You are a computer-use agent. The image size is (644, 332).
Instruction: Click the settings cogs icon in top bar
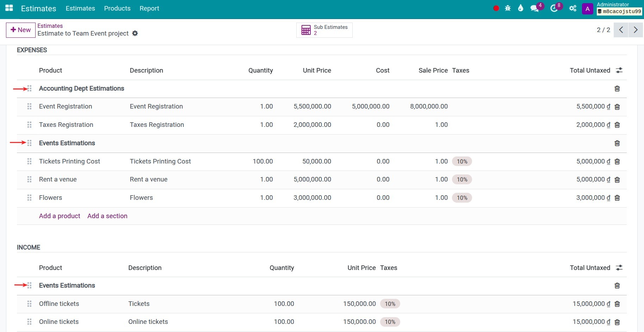(573, 8)
